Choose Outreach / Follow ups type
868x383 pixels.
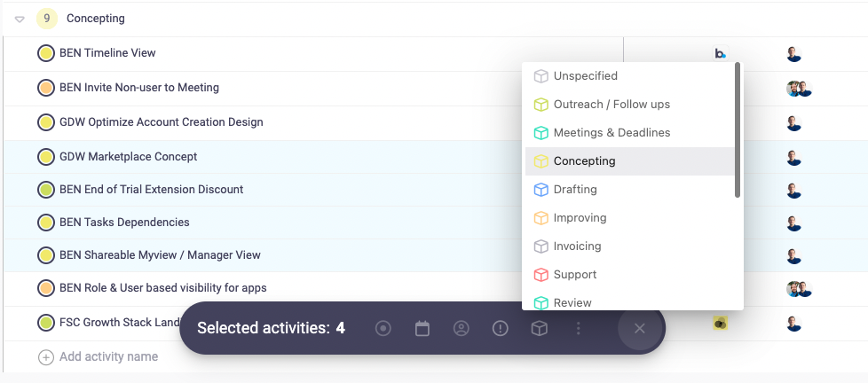click(612, 105)
